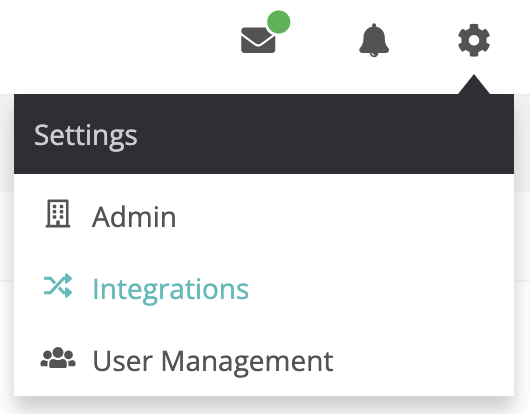Select the Admin menu entry
530x414 pixels.
(x=264, y=216)
